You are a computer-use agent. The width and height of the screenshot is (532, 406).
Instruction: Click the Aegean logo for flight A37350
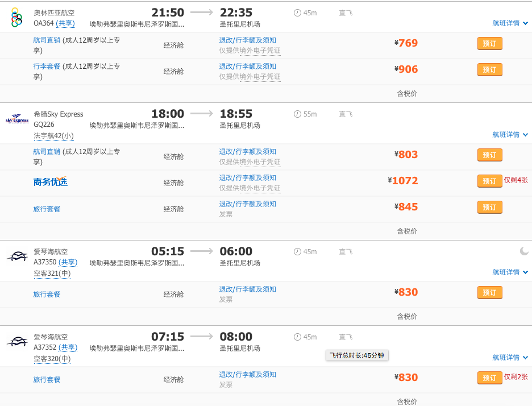17,256
